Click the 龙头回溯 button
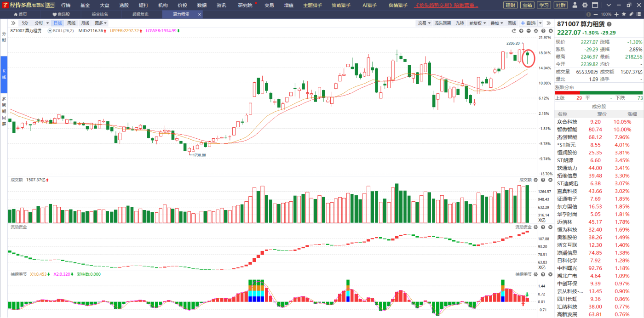 click(x=443, y=23)
